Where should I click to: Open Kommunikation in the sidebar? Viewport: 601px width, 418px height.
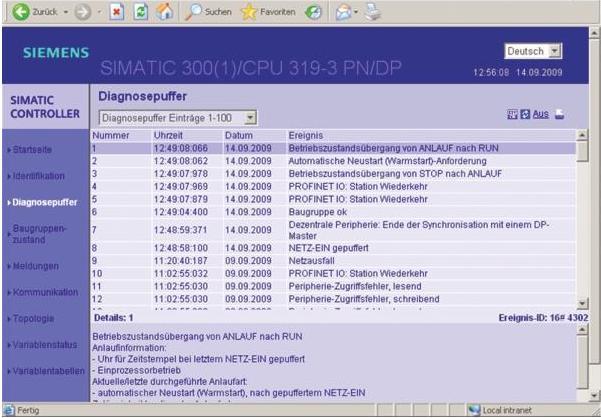coord(45,292)
